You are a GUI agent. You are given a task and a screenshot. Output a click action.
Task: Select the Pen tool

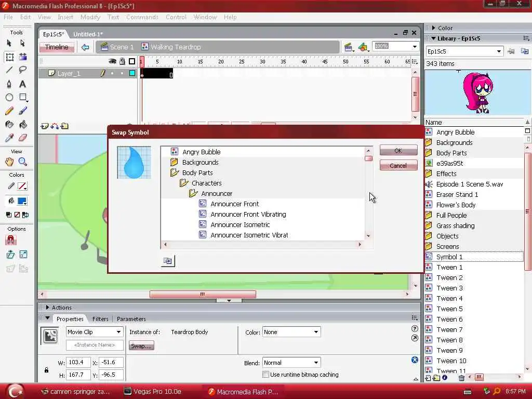pos(9,84)
